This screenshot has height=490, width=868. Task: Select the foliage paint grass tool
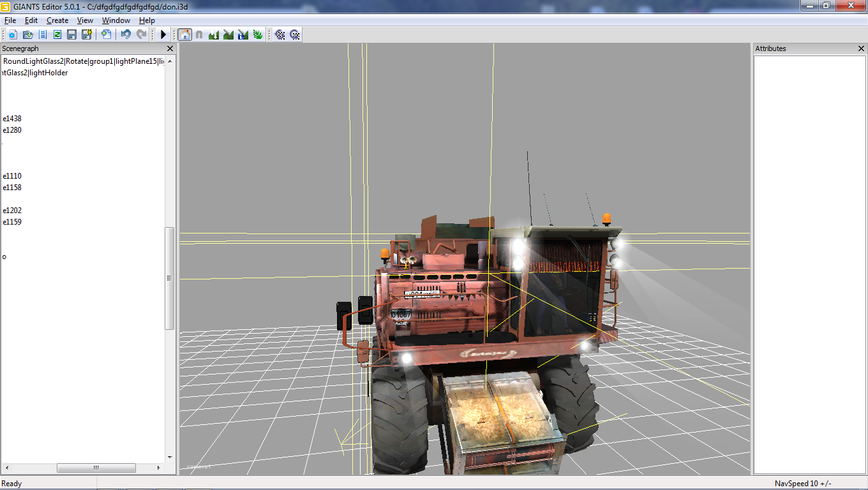pyautogui.click(x=258, y=34)
